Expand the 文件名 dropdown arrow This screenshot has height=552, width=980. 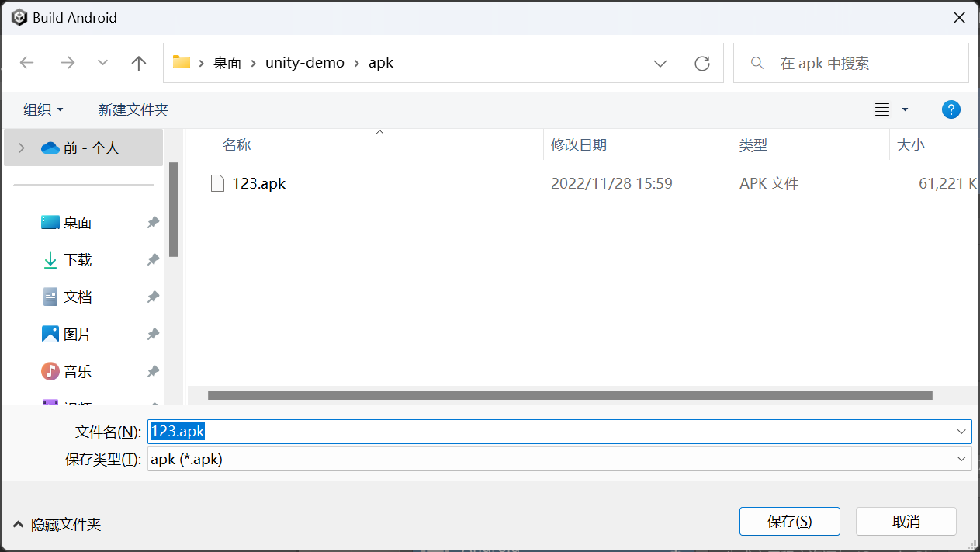click(962, 432)
